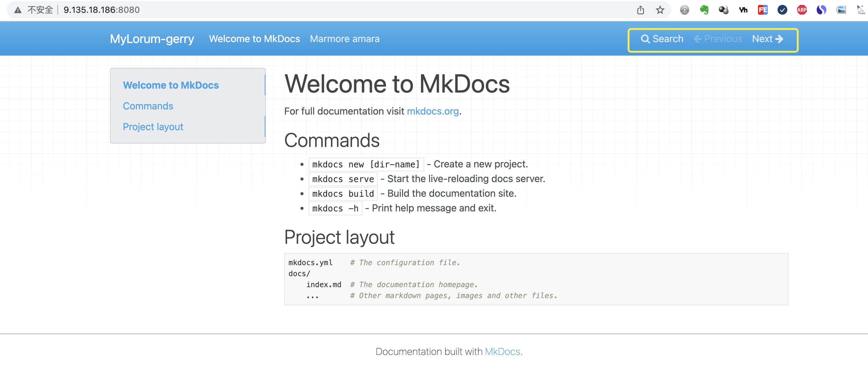Open the MyLorum-gerry site home link
Screen dimensions: 868x369
tap(152, 39)
